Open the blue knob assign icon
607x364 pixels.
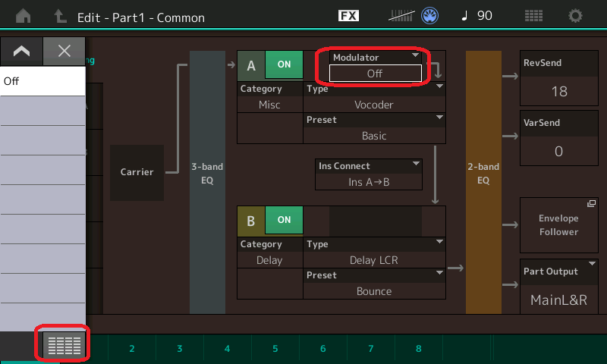431,16
